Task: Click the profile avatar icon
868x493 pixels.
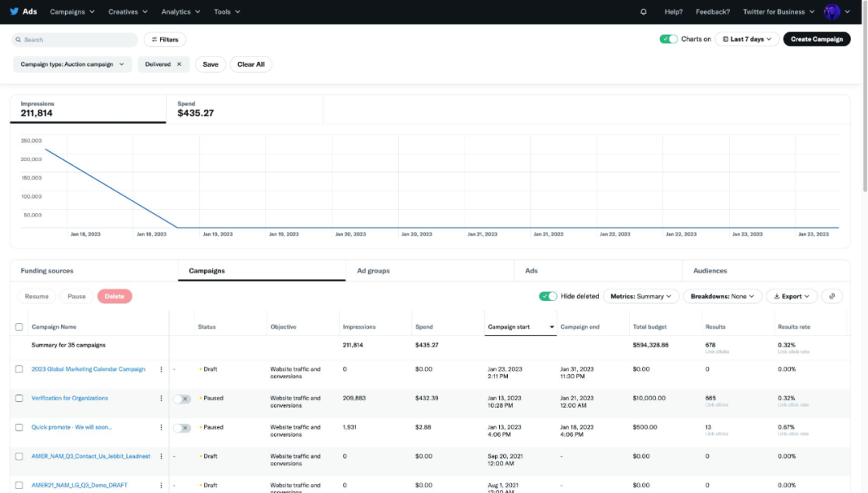Action: pos(832,12)
